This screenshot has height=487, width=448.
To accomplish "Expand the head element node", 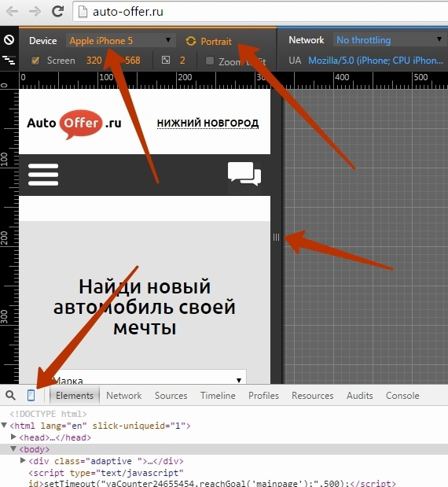I will pos(13,437).
